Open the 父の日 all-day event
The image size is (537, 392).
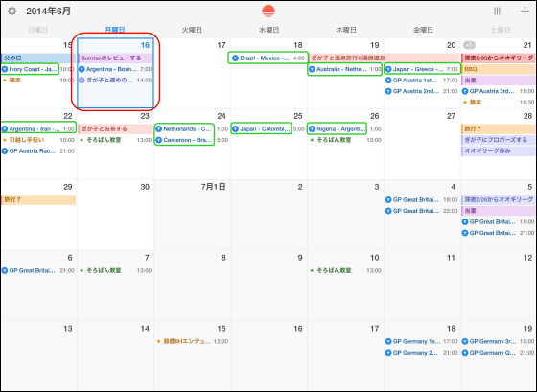[x=38, y=58]
